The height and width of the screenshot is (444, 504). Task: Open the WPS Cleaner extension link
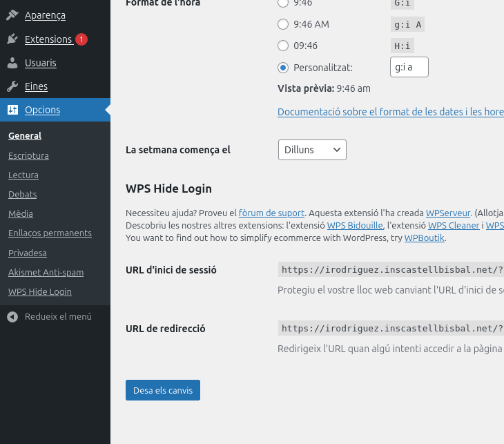(x=454, y=226)
